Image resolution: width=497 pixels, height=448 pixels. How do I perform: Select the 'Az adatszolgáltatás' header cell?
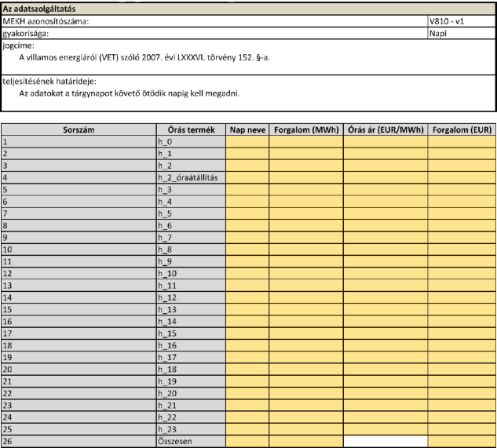click(x=248, y=9)
